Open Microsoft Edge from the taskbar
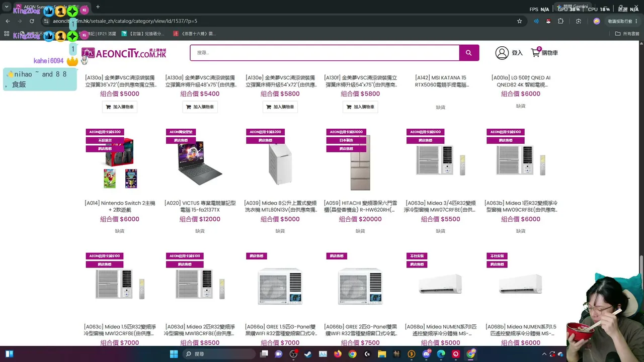Screen dimensions: 644x362 click(x=441, y=354)
